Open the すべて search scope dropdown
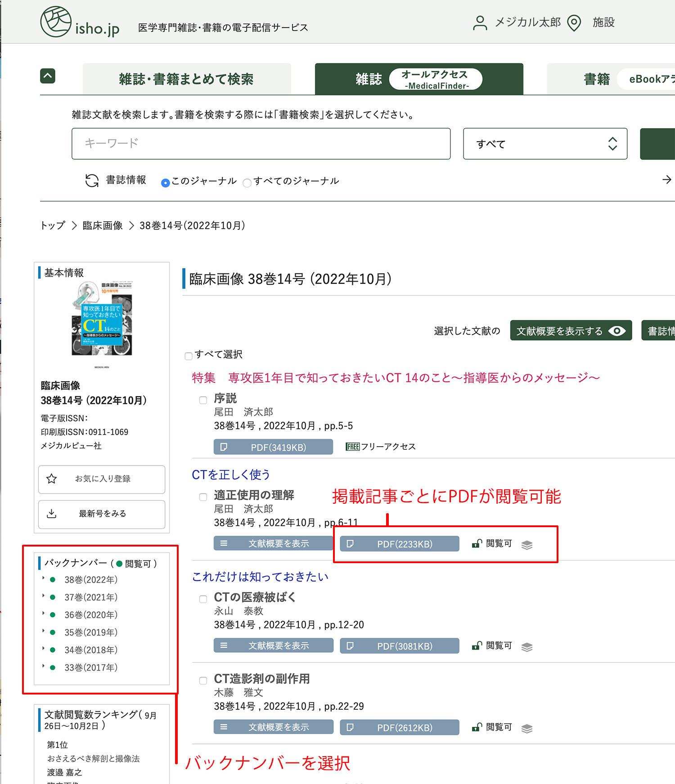Screen dimensions: 675x784 pyautogui.click(x=545, y=144)
